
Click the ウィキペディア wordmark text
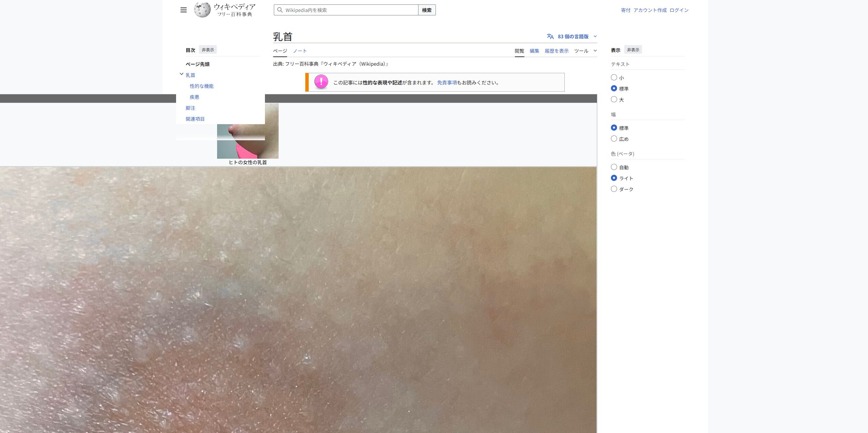coord(235,6)
